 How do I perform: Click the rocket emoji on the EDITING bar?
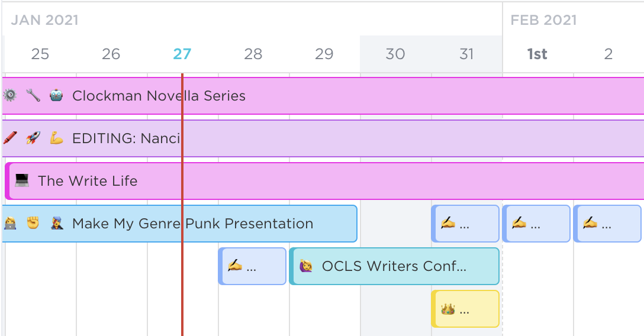(x=33, y=138)
